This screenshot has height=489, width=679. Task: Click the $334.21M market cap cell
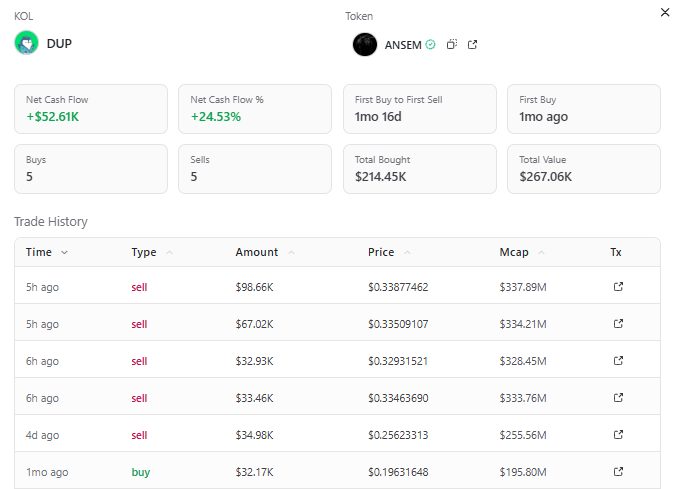click(x=523, y=324)
